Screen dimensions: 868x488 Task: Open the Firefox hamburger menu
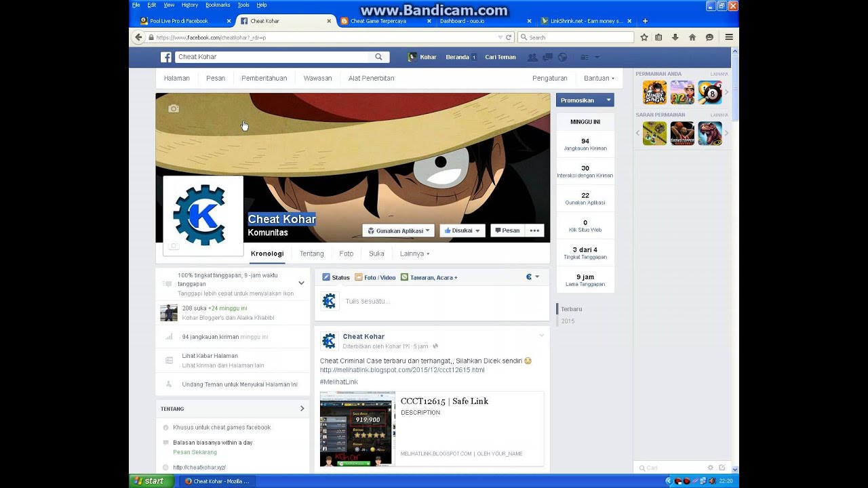729,37
